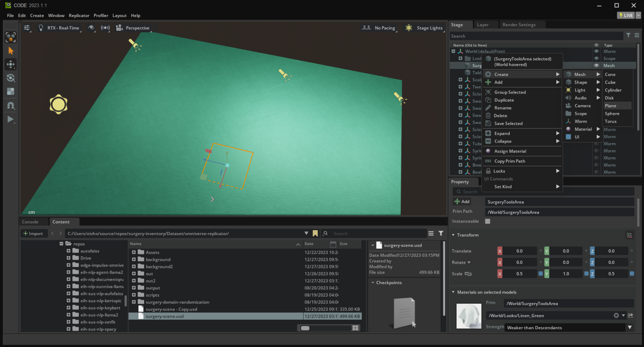Switch to the Render Settings tab
Image resolution: width=644 pixels, height=347 pixels.
(x=519, y=25)
